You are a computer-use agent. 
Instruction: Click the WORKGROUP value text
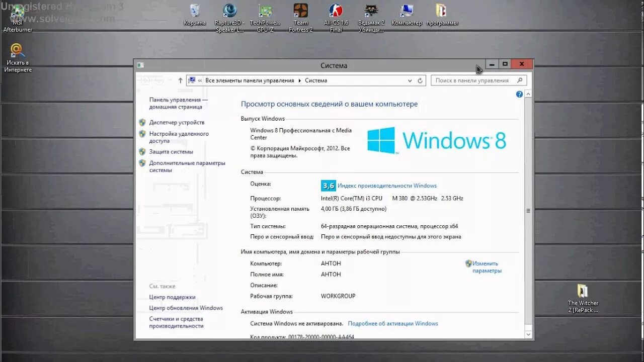click(338, 296)
